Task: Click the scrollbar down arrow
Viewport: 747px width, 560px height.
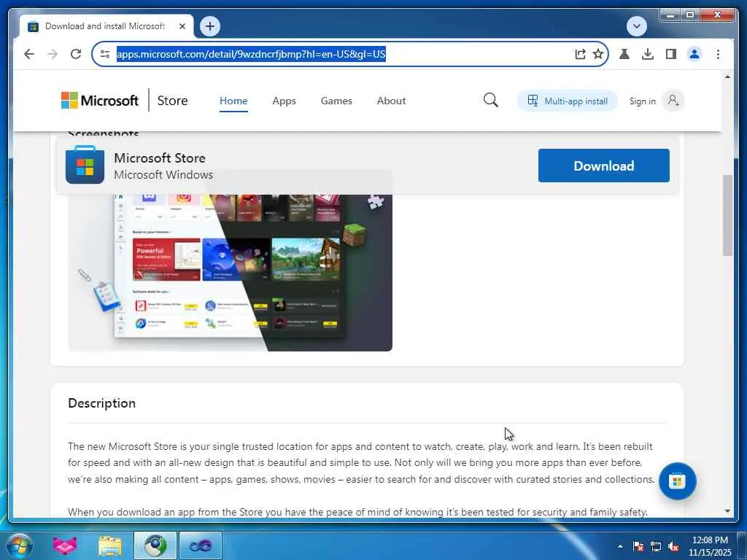Action: [x=727, y=511]
